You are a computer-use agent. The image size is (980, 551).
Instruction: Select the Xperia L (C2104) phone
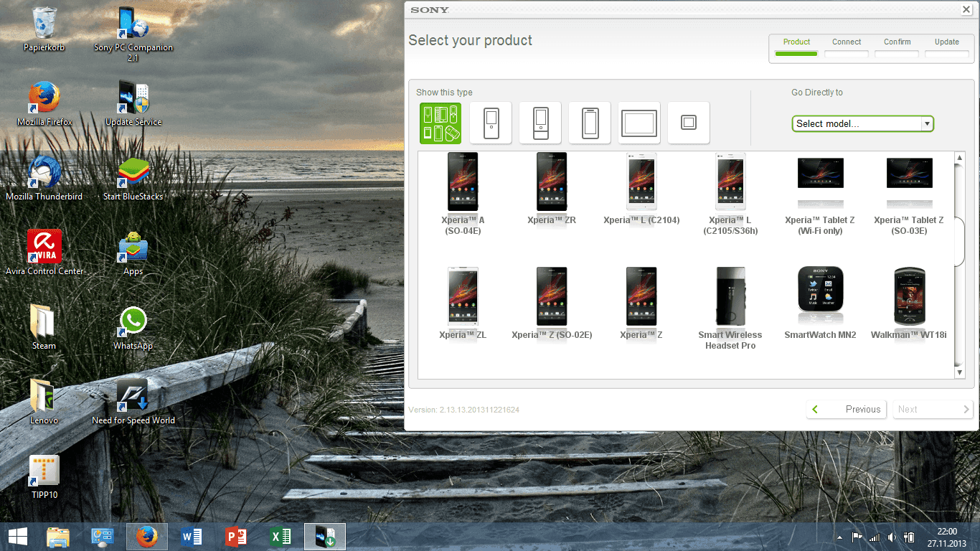click(x=641, y=189)
